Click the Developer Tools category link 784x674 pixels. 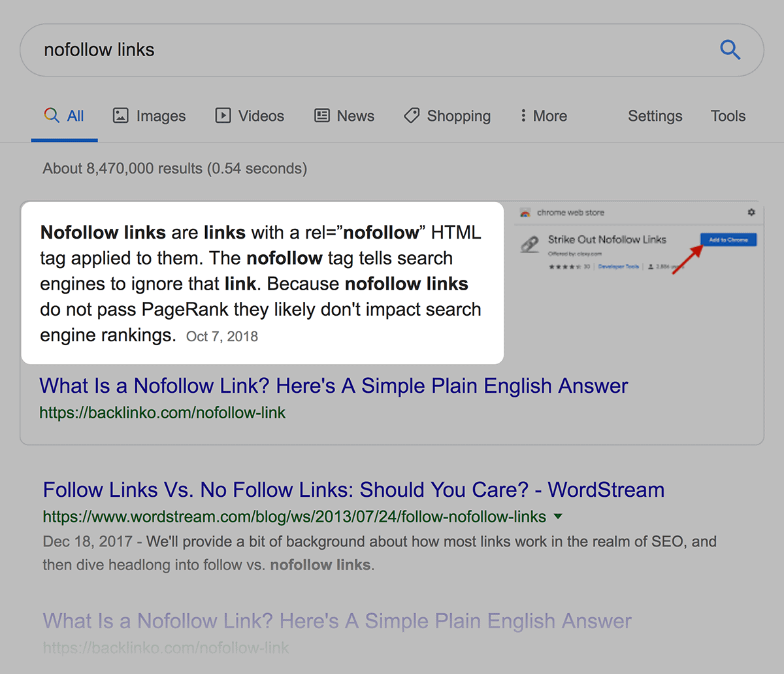(617, 267)
